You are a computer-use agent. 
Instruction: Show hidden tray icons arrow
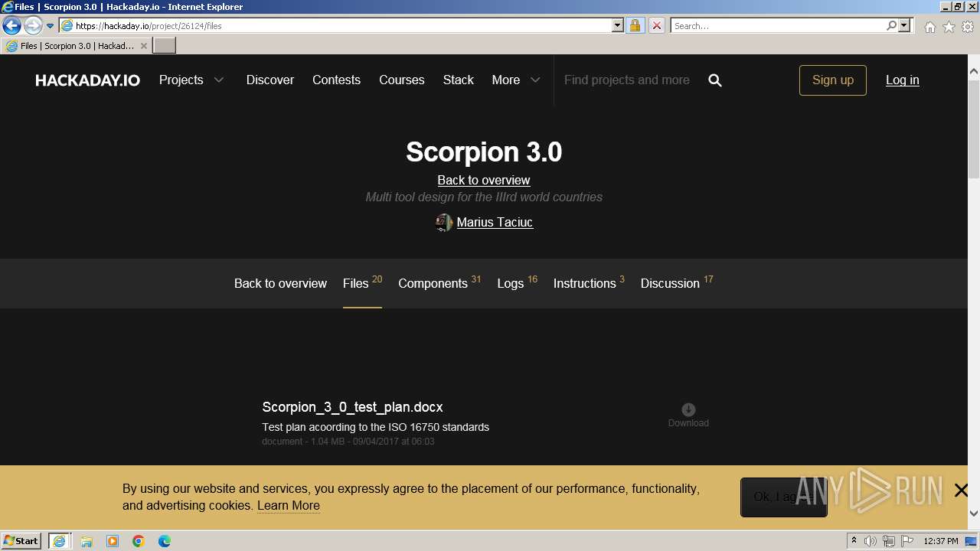(854, 541)
